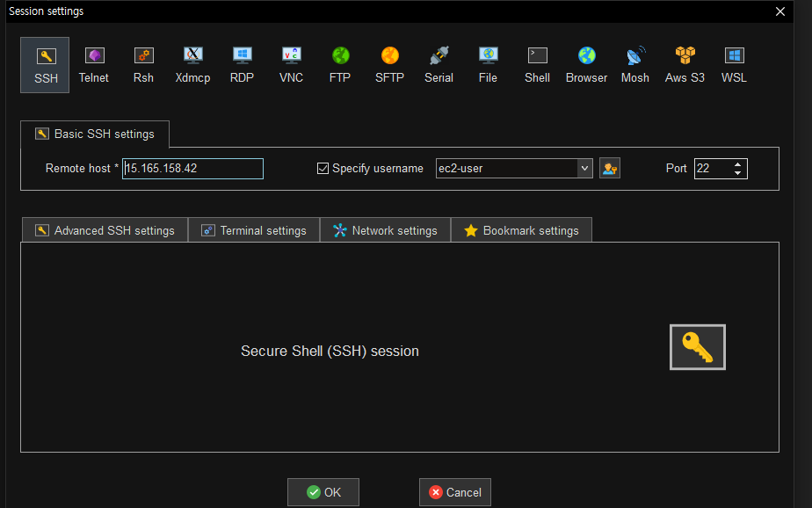
Task: Uncheck the Specify username checkbox
Action: click(323, 168)
